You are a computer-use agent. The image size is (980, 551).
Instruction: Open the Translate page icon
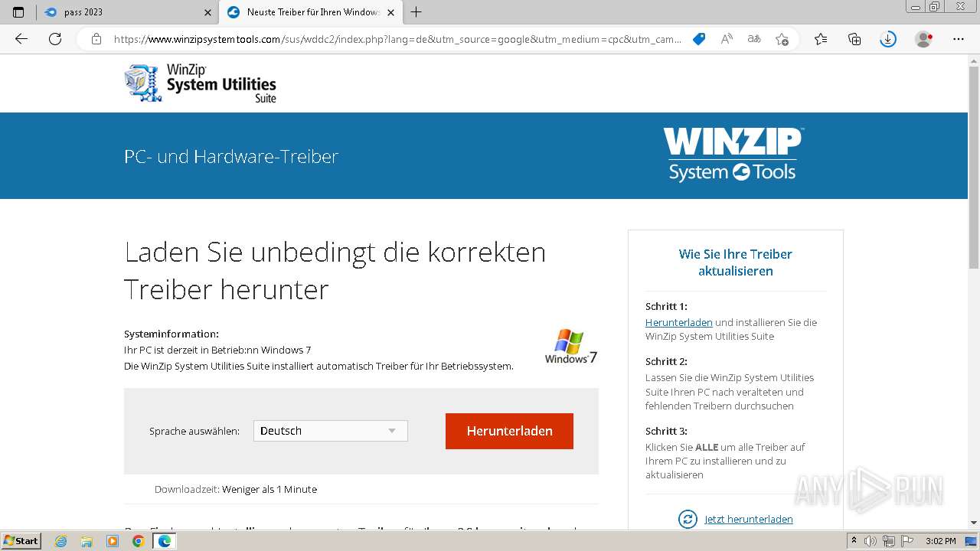click(x=754, y=39)
